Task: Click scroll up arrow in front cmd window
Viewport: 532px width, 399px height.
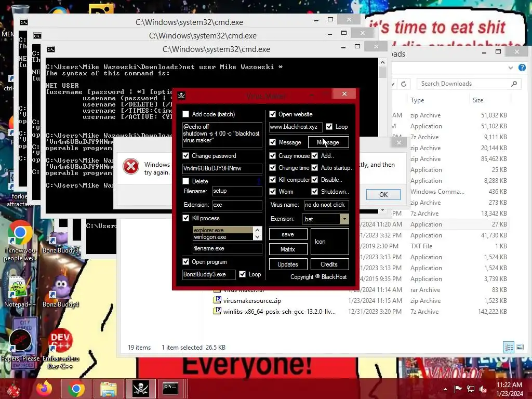Action: [x=382, y=62]
